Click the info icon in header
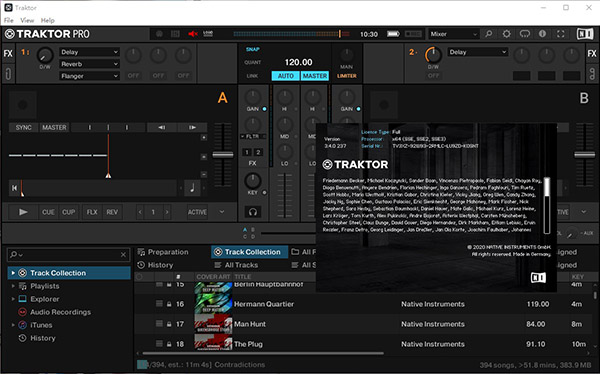The width and height of the screenshot is (600, 374). tap(542, 34)
